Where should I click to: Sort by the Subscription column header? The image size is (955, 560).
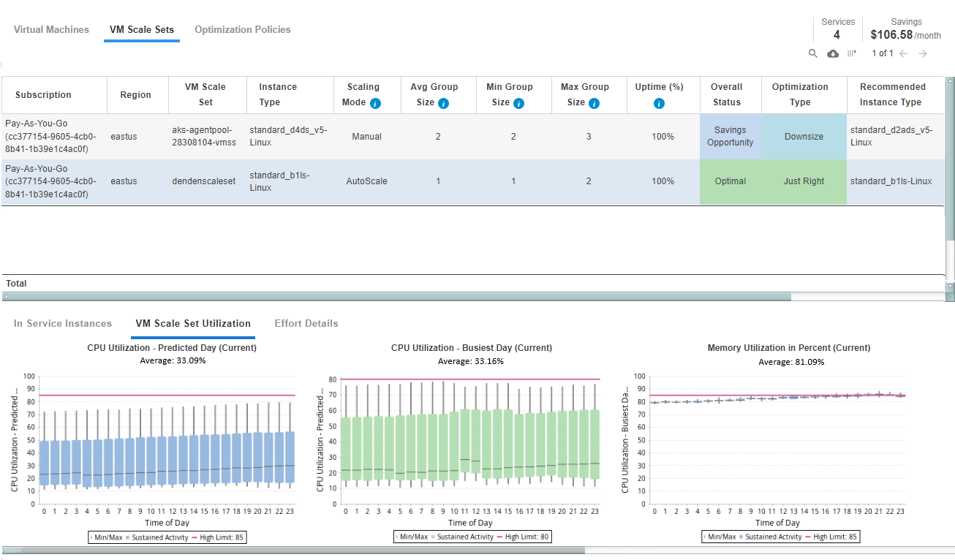44,95
